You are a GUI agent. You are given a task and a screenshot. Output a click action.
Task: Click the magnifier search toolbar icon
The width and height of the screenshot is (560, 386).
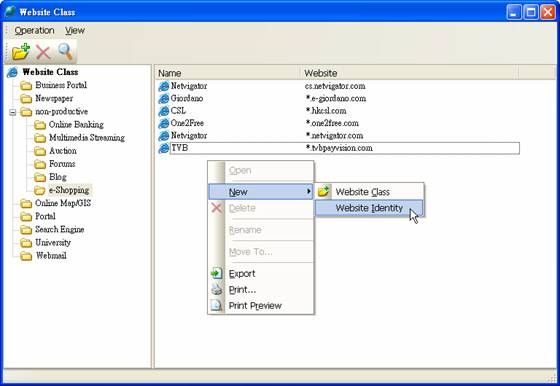(x=65, y=52)
